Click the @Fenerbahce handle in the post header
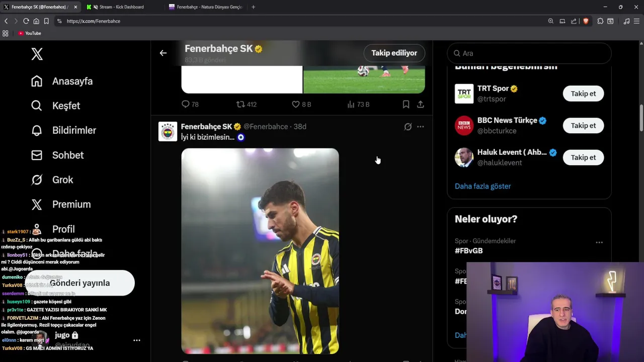Viewport: 644px width, 362px height. 266,127
